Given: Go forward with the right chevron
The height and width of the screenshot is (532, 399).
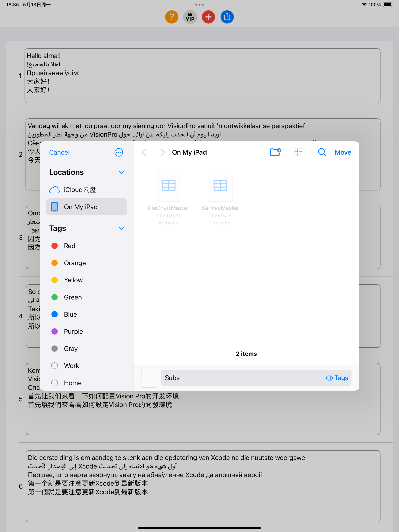Looking at the screenshot, I should 162,152.
